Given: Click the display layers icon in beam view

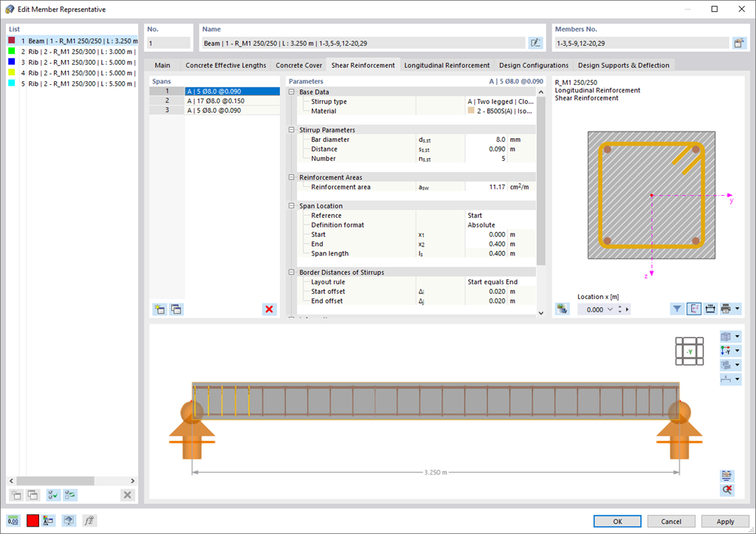Looking at the screenshot, I should (726, 365).
